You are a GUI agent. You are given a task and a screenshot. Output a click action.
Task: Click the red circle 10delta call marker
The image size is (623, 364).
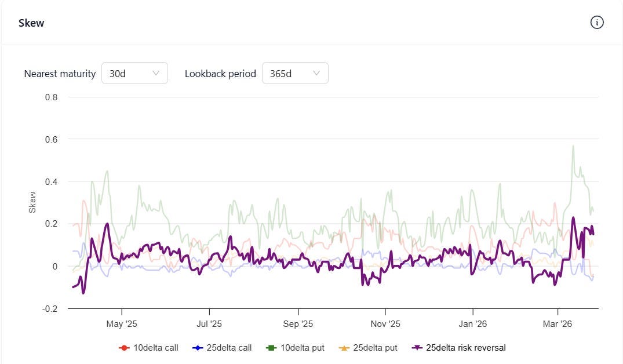[123, 348]
